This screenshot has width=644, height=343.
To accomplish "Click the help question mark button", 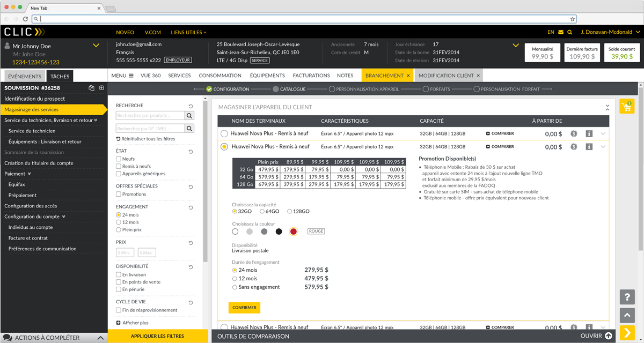I will tap(627, 296).
